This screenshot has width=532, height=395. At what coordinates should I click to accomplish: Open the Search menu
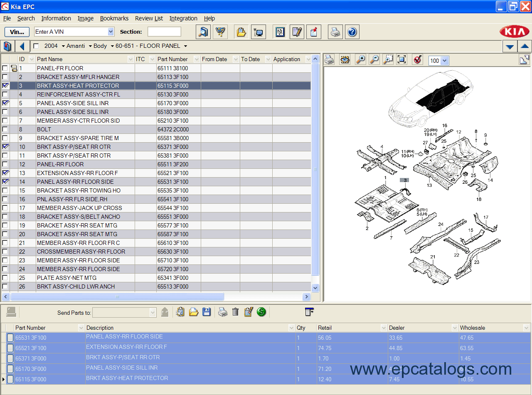coord(26,18)
